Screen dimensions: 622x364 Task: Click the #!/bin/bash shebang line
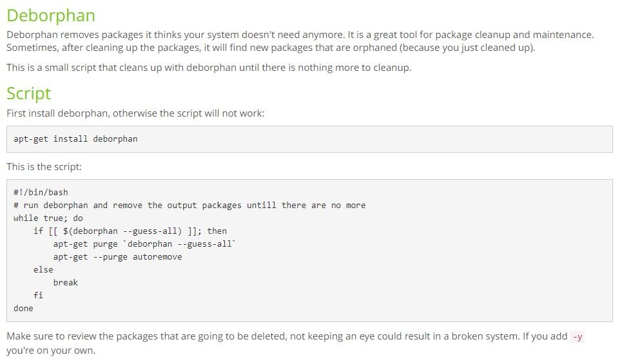tap(41, 192)
